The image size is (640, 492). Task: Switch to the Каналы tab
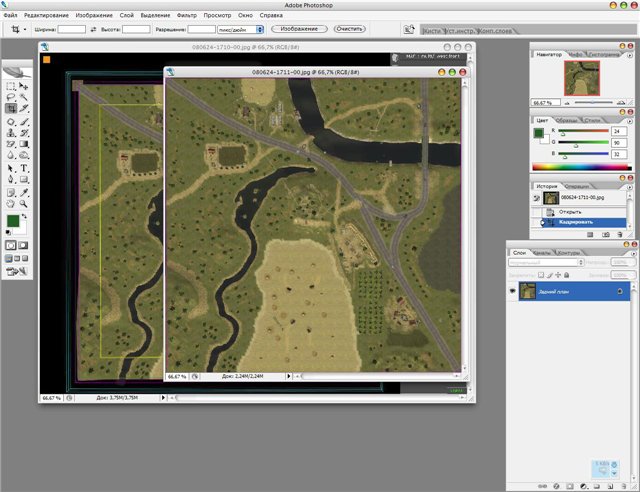pos(542,253)
